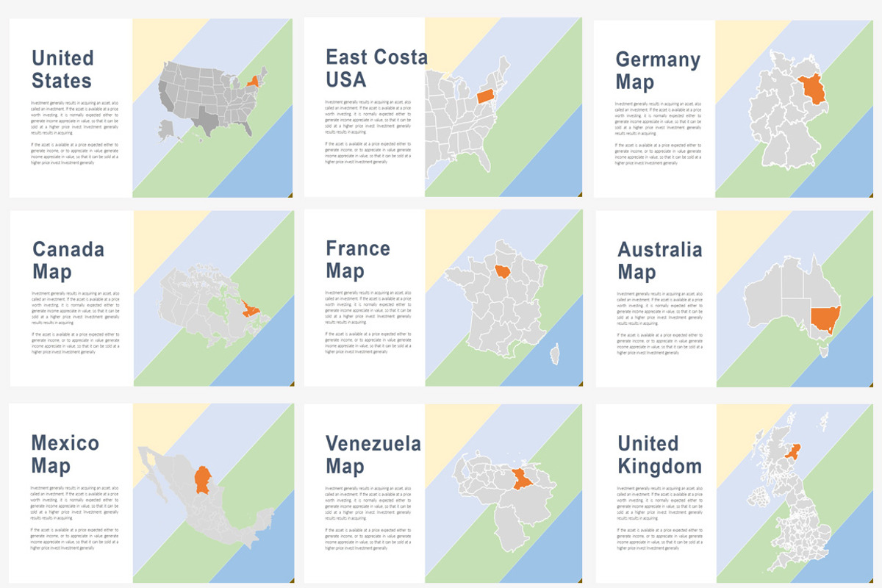Click the "Mexico Map" heading
This screenshot has width=882, height=588.
click(x=65, y=454)
